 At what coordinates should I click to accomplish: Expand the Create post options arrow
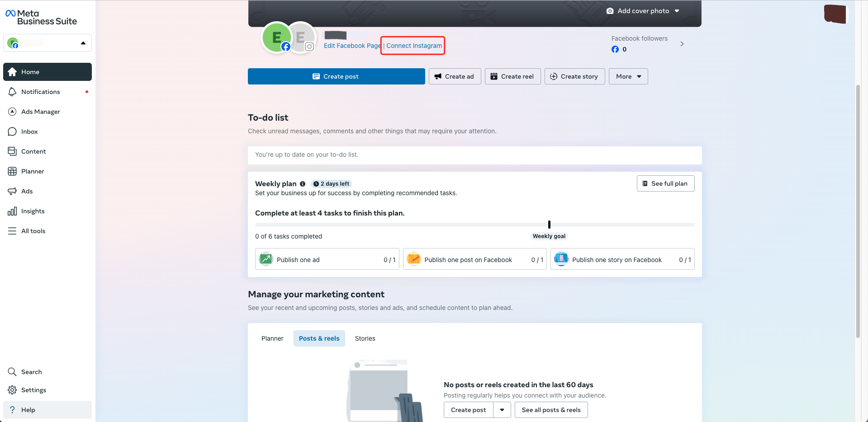(x=502, y=410)
